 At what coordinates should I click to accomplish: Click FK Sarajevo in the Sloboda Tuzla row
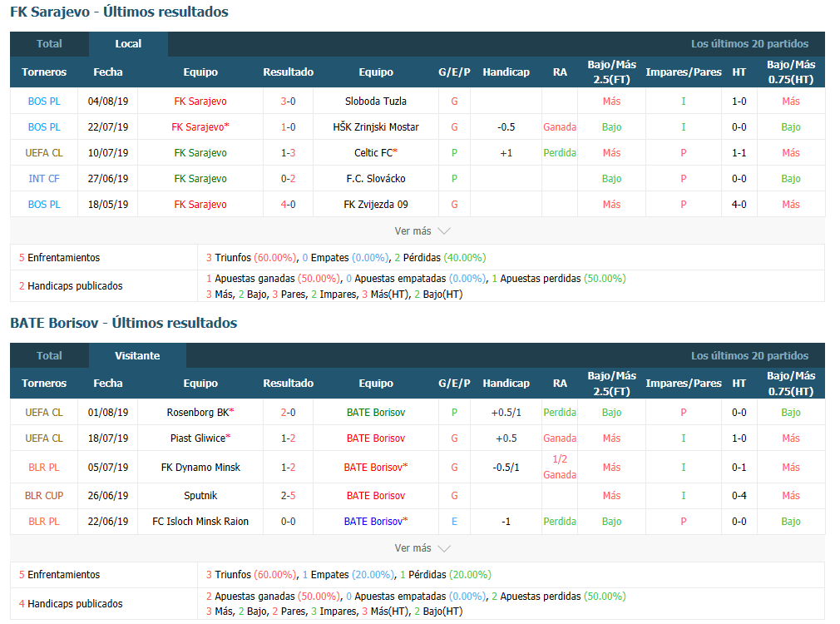click(200, 102)
